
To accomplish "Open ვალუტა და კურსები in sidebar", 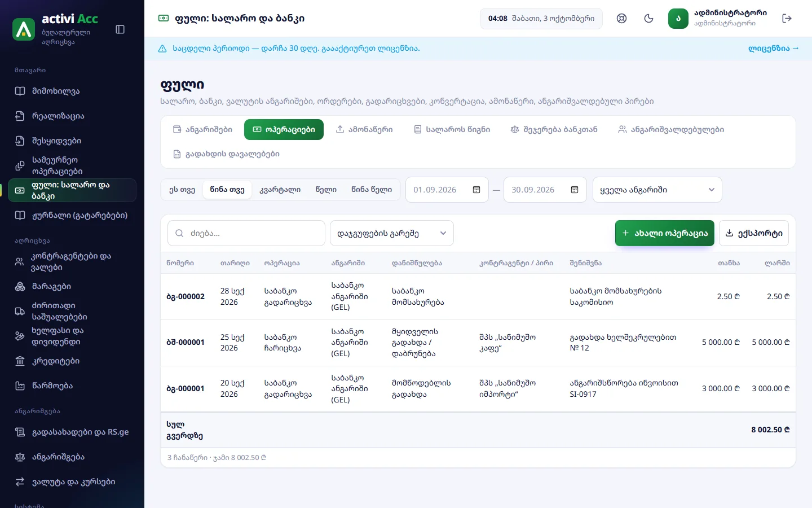I will (72, 481).
